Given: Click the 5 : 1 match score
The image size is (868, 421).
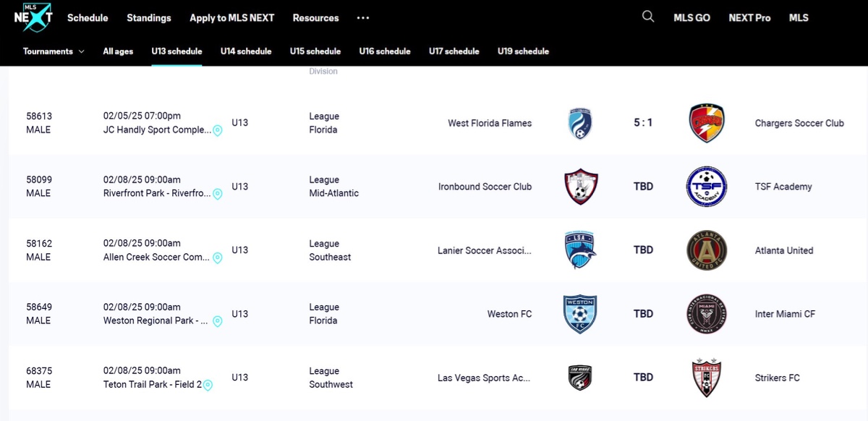Looking at the screenshot, I should pos(643,123).
